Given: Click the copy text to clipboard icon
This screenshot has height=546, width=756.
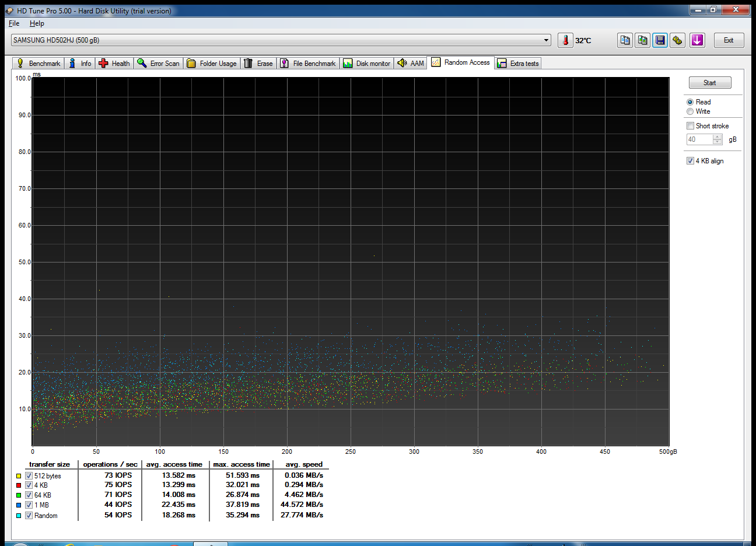Looking at the screenshot, I should (x=625, y=40).
